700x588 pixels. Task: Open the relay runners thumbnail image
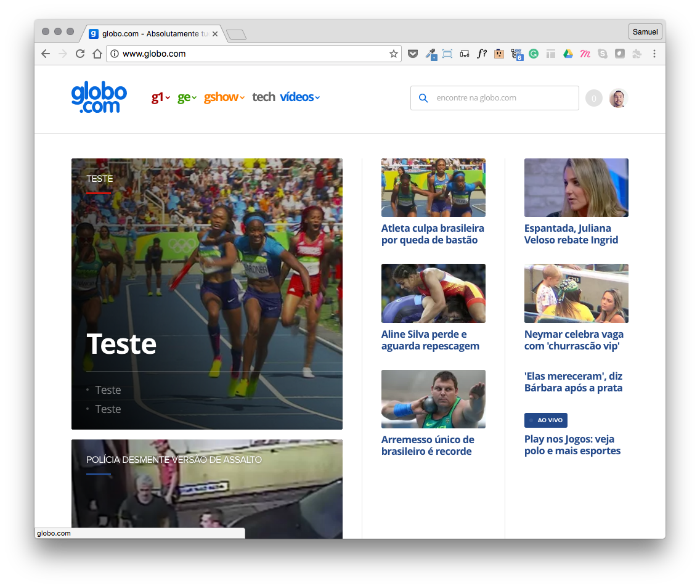pos(433,187)
